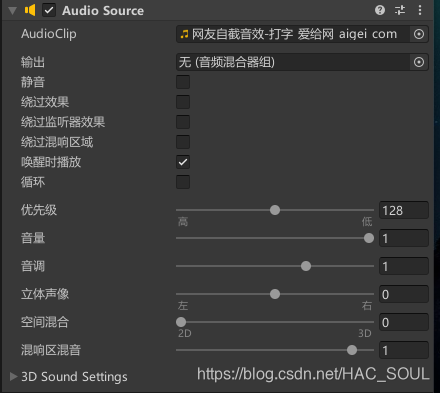
Task: Click the 混响区混音 property label
Action: click(x=51, y=350)
